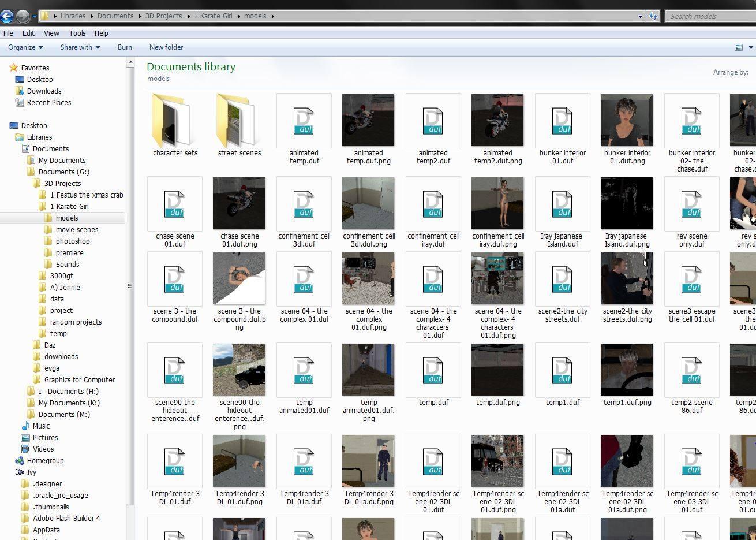The image size is (756, 540).
Task: Open the change view options dropdown arrow
Action: (751, 47)
